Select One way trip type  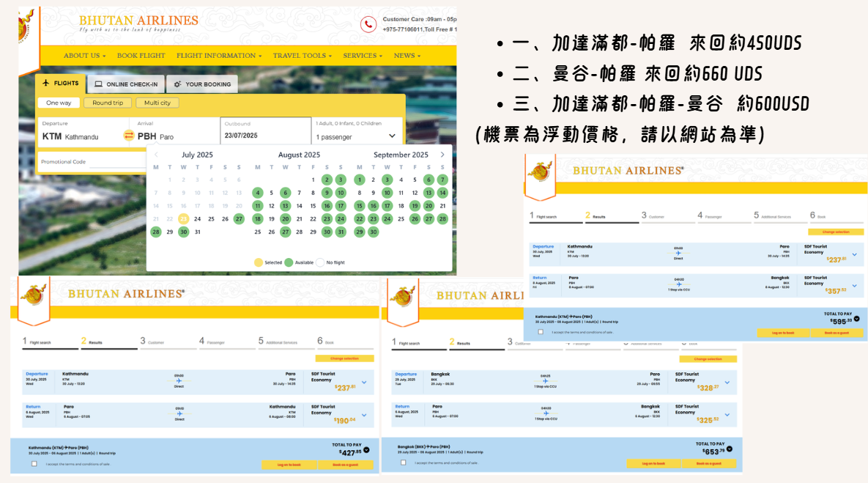pyautogui.click(x=59, y=103)
